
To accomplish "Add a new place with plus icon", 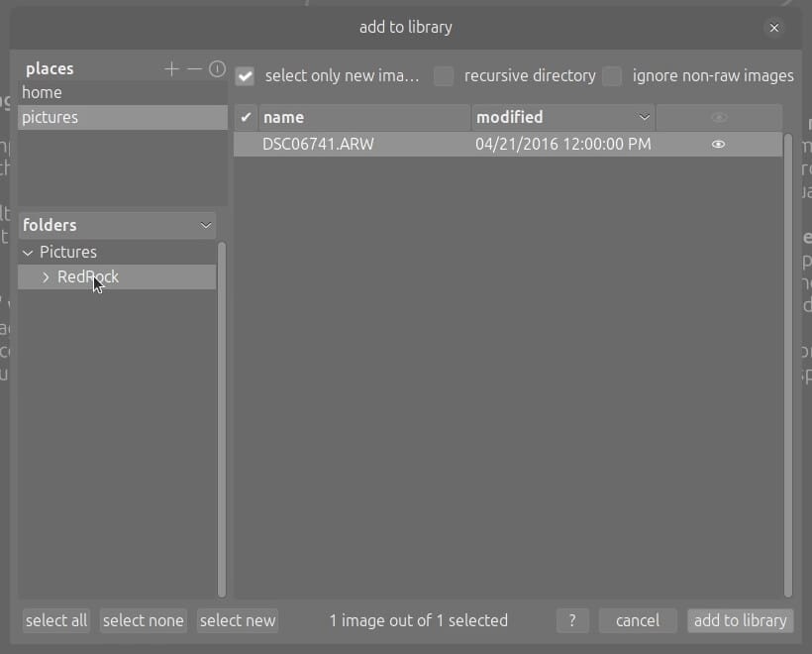I will 171,69.
